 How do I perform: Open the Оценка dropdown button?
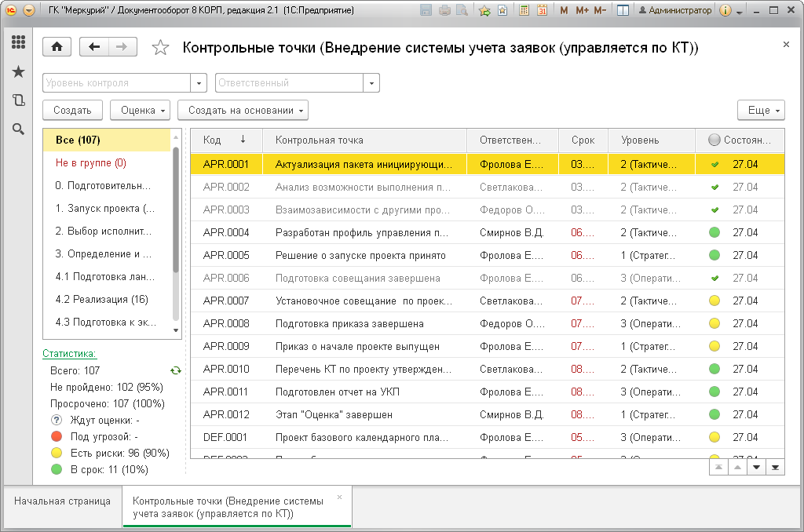pyautogui.click(x=141, y=110)
